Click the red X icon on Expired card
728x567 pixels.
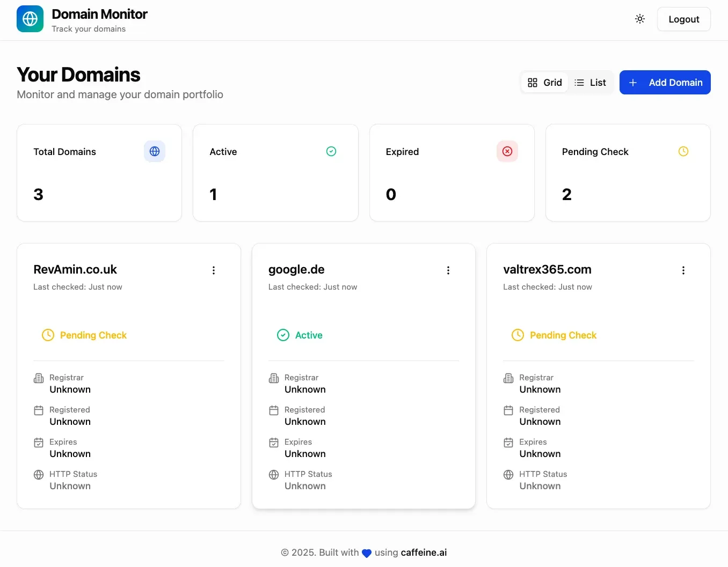507,151
